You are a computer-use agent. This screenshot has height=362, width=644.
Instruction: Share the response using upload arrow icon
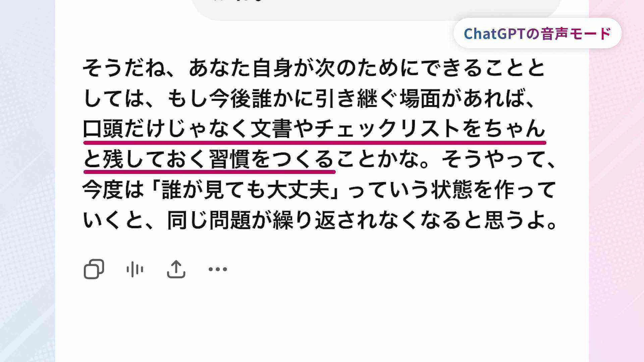coord(176,269)
